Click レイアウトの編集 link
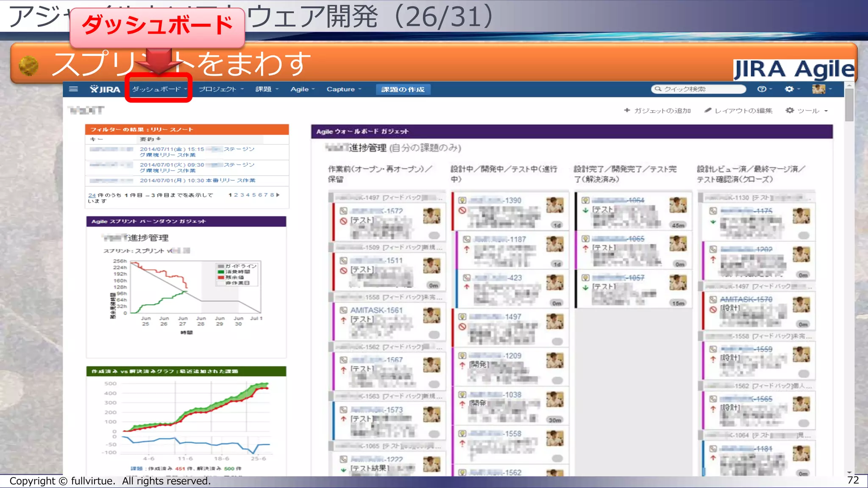This screenshot has height=488, width=868. [x=738, y=111]
